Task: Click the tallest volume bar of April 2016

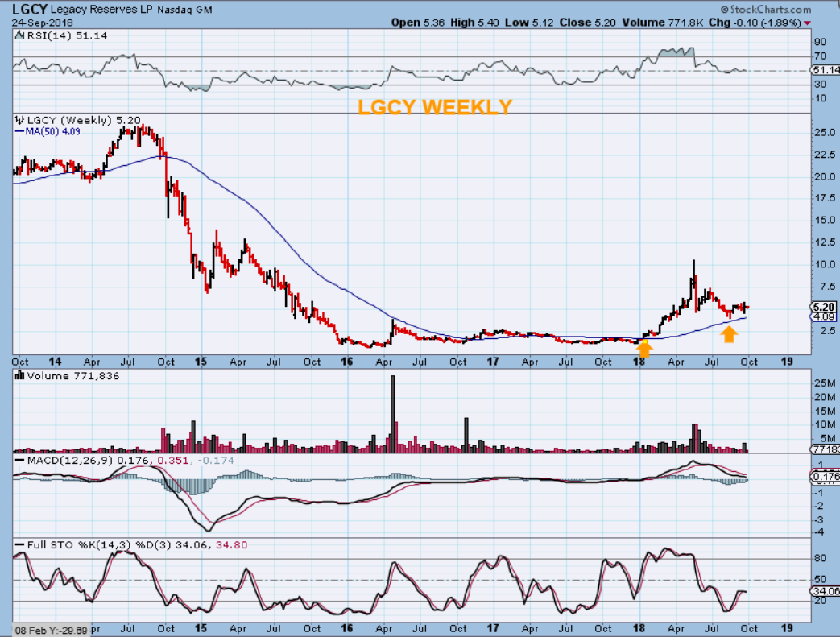Action: [393, 414]
